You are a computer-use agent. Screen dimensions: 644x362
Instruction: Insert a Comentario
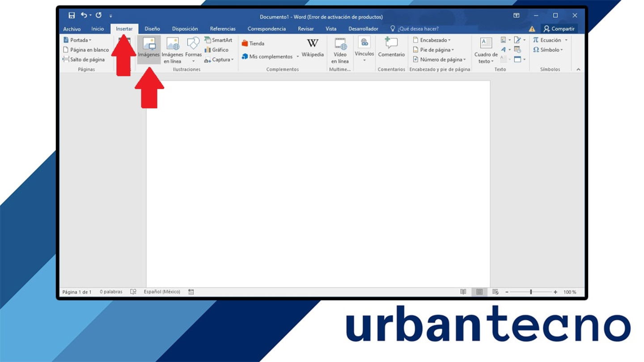[x=391, y=48]
